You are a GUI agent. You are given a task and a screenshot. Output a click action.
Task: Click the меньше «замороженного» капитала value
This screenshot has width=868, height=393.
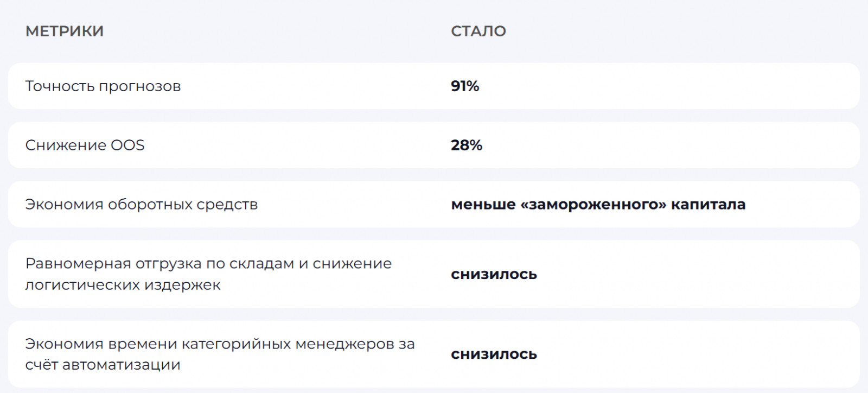598,205
